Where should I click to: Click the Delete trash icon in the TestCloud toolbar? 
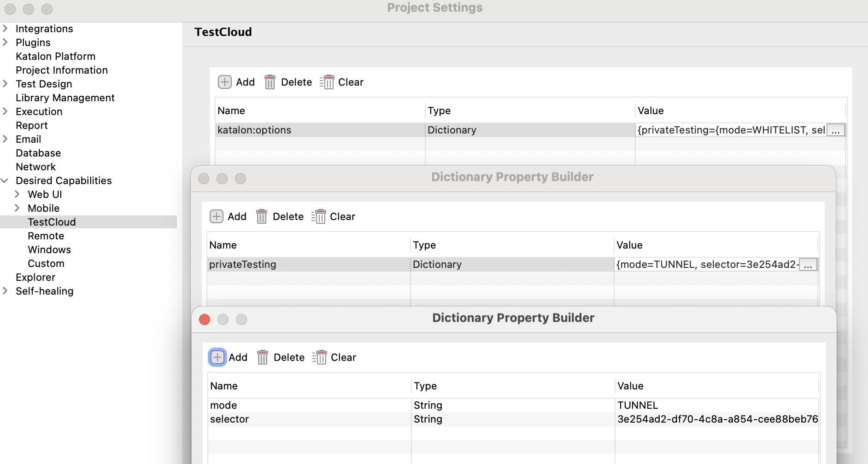click(270, 81)
